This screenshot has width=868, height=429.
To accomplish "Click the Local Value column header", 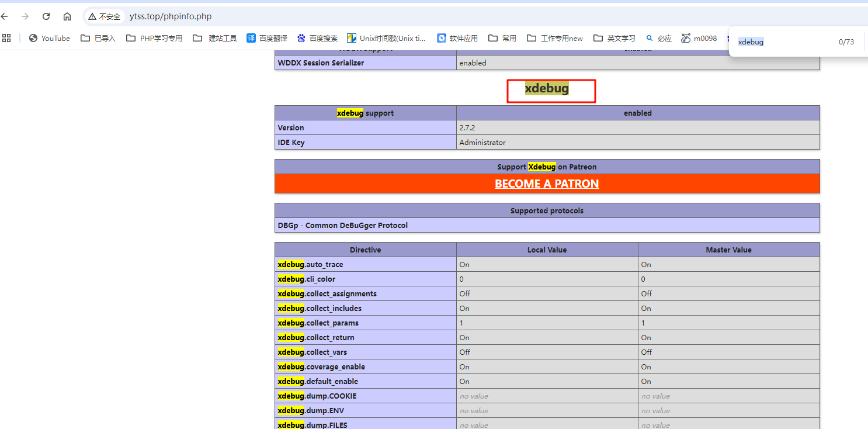I will (x=547, y=250).
